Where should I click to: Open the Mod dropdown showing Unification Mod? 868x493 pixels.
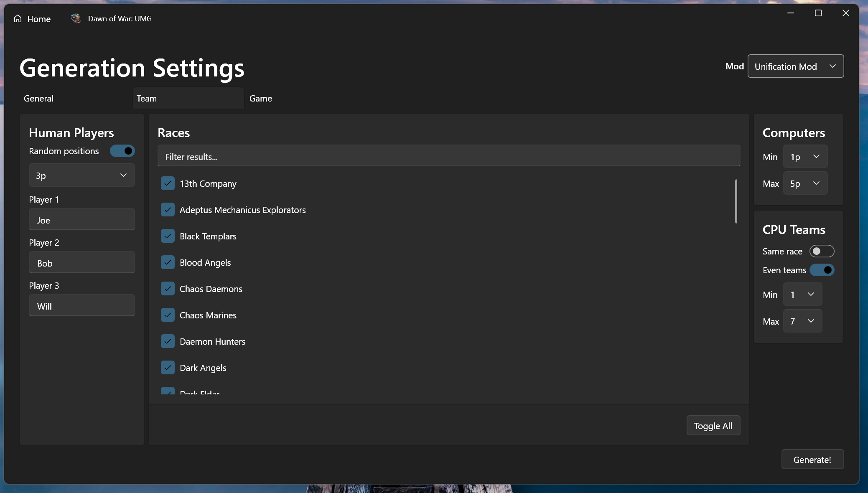click(795, 66)
